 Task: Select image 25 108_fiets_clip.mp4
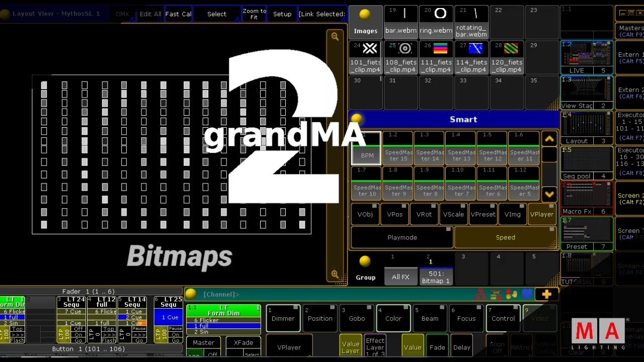coord(401,57)
